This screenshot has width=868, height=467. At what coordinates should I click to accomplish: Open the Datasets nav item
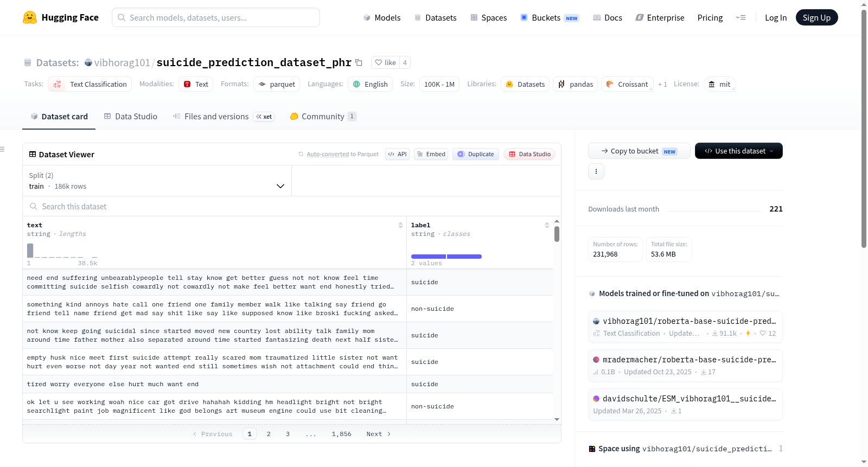tap(435, 17)
